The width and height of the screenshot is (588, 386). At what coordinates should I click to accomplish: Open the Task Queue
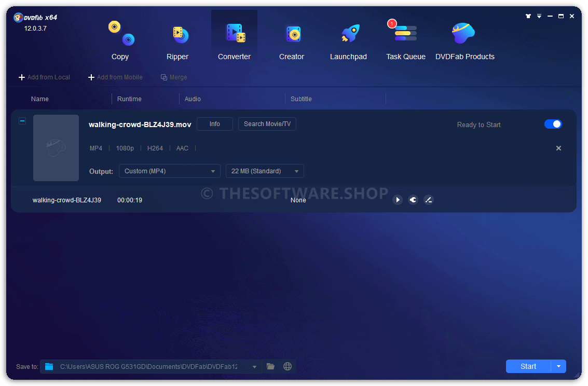(406, 40)
